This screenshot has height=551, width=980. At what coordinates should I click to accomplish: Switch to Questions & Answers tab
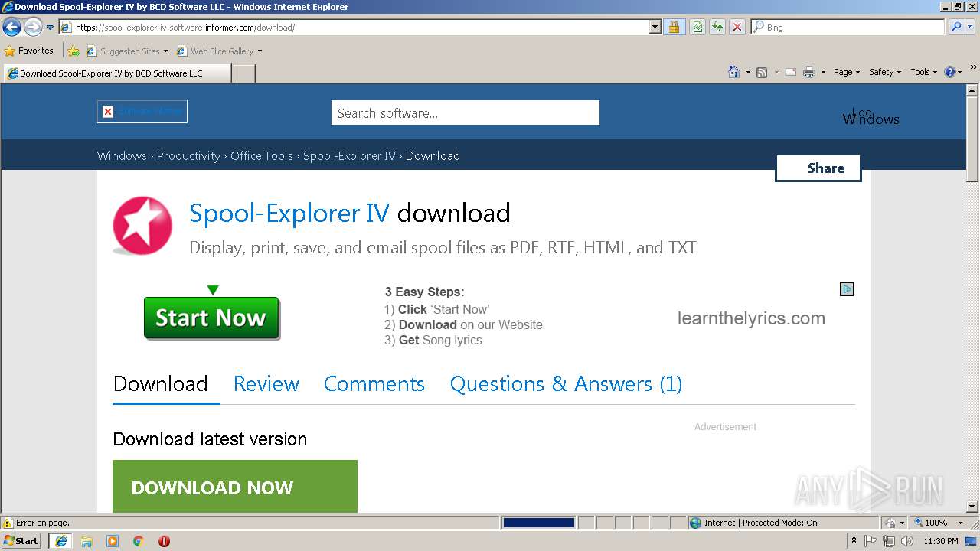coord(566,383)
